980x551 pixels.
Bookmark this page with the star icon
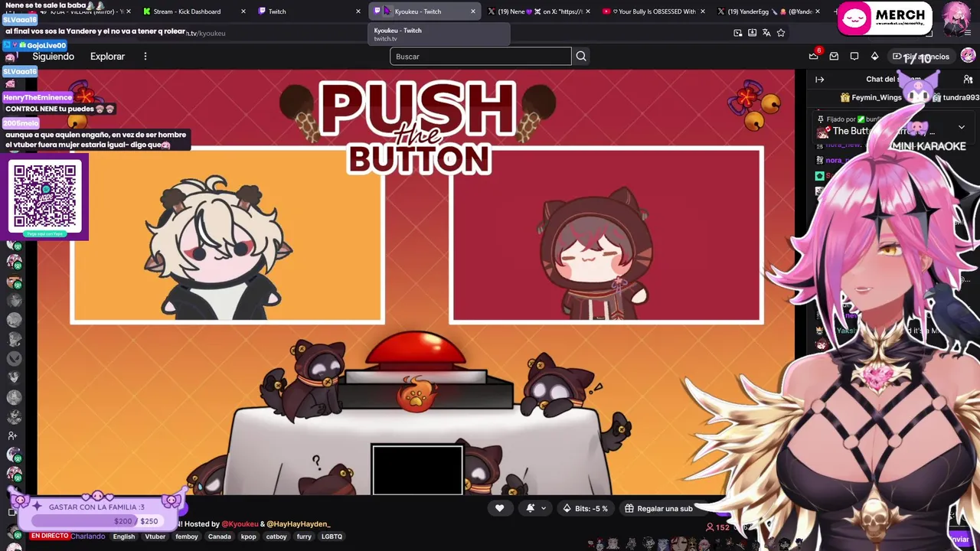pyautogui.click(x=781, y=33)
